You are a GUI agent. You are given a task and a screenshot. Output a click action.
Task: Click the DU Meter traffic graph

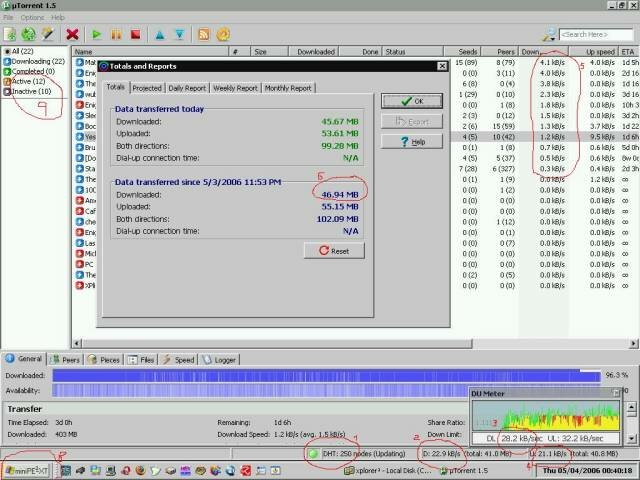coord(546,416)
